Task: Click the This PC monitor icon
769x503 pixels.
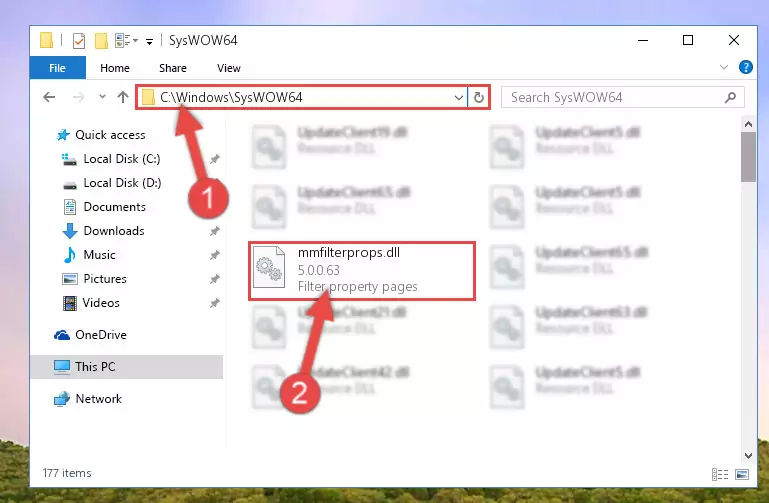Action: click(x=62, y=367)
